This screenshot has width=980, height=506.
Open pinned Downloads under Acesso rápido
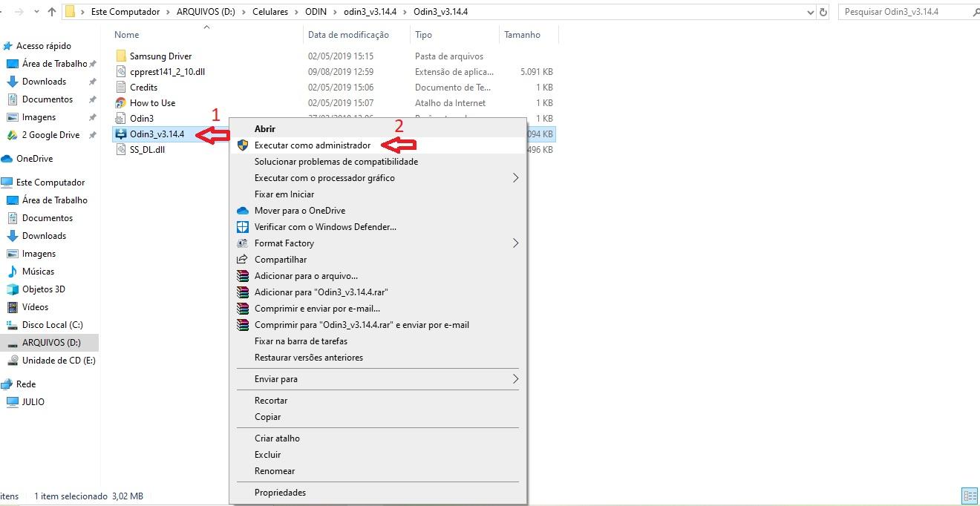click(44, 82)
